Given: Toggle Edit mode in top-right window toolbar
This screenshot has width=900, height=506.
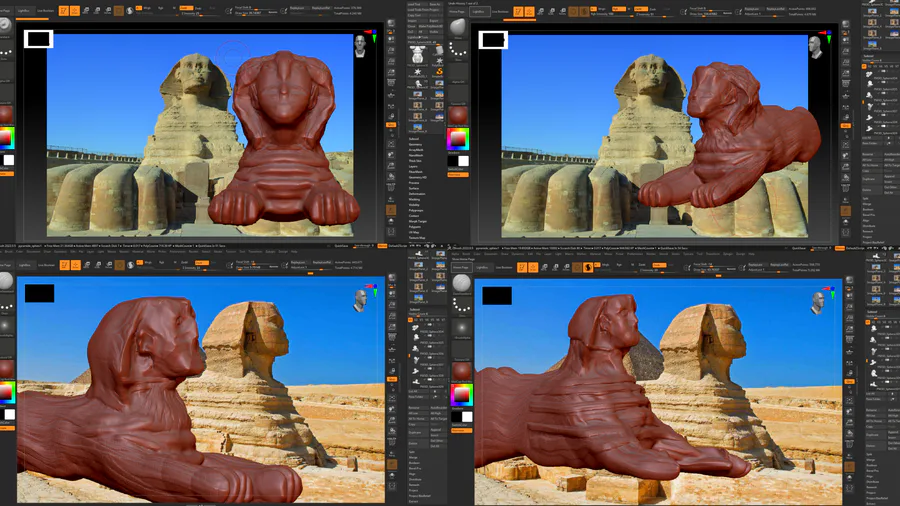Looking at the screenshot, I should point(518,11).
